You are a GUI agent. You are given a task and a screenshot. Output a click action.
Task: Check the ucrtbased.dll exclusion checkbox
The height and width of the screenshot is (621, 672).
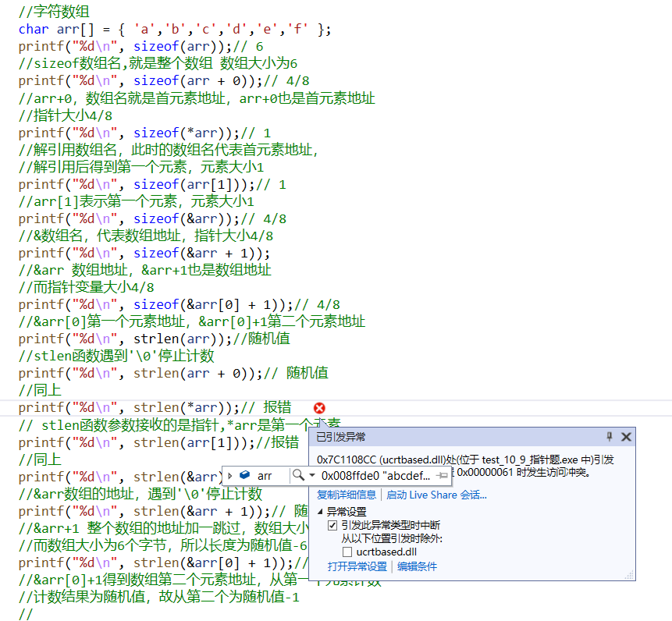point(347,552)
